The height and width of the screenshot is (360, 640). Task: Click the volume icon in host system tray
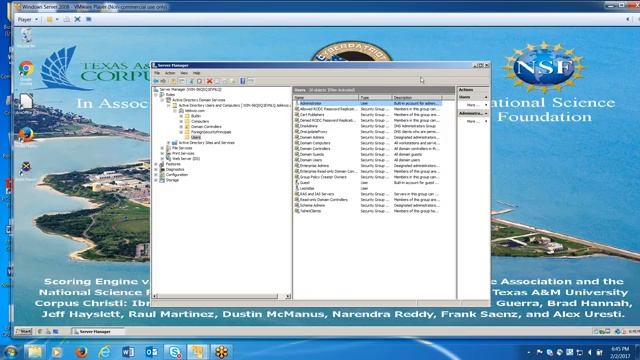point(589,352)
